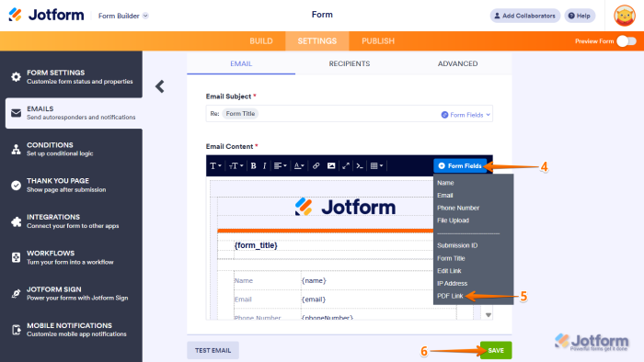644x362 pixels.
Task: Toggle bold formatting
Action: click(253, 166)
